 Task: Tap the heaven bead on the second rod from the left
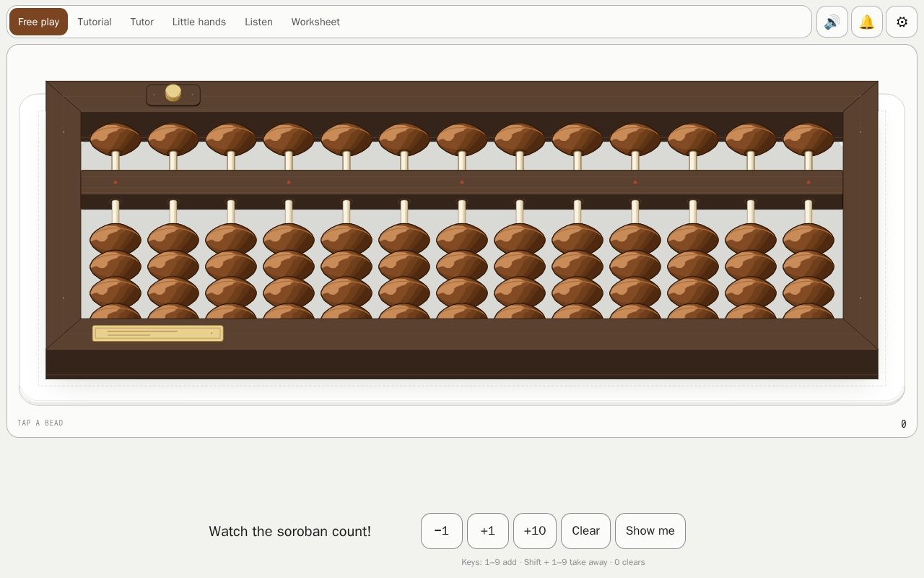pos(173,139)
